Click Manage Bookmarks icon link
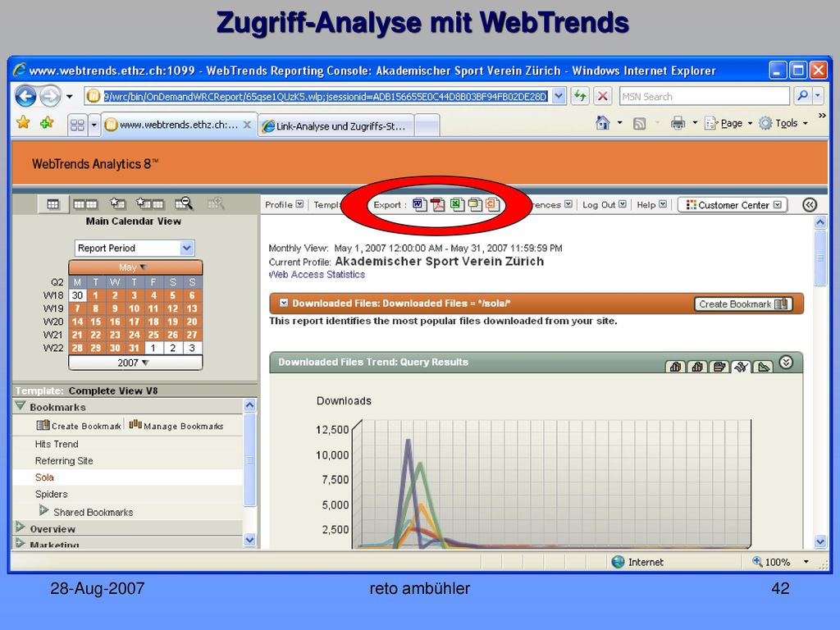Screen dimensions: 840x630 tap(176, 426)
